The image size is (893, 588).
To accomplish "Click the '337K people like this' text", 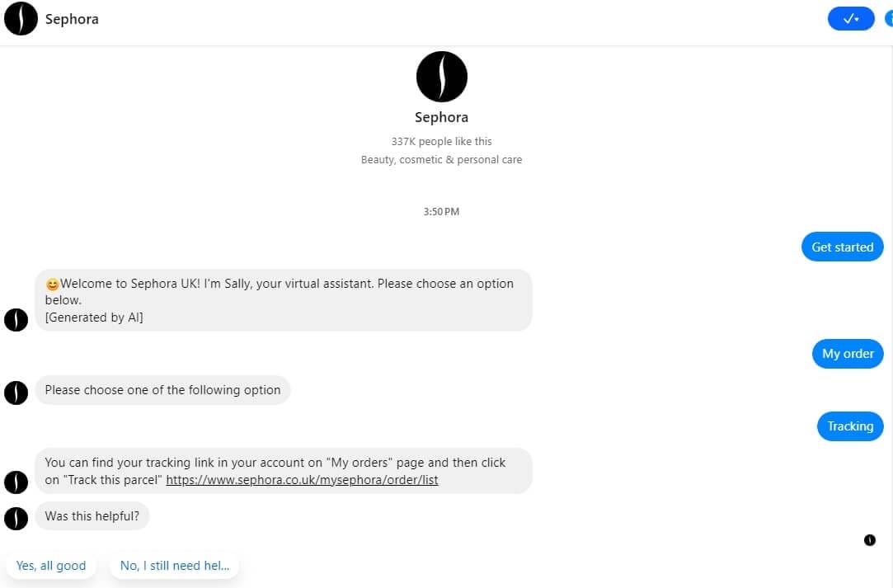I will pyautogui.click(x=441, y=141).
